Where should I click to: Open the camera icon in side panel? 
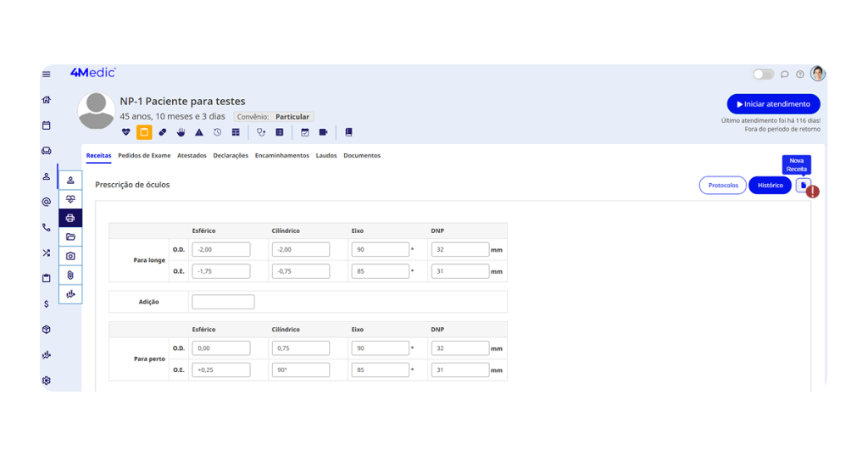[x=70, y=256]
